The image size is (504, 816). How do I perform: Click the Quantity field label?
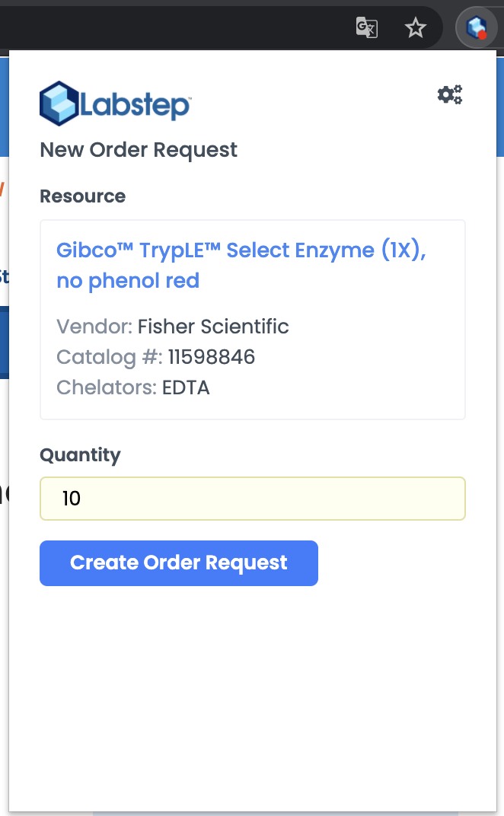(80, 455)
